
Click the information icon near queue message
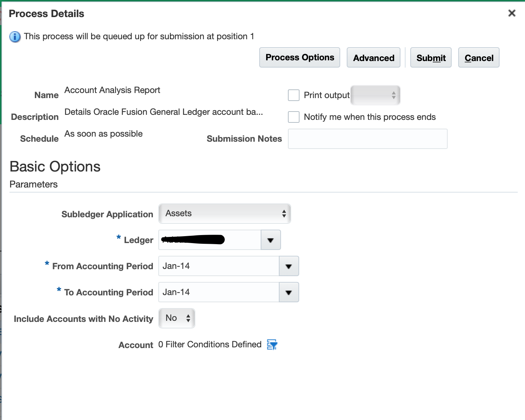[15, 36]
